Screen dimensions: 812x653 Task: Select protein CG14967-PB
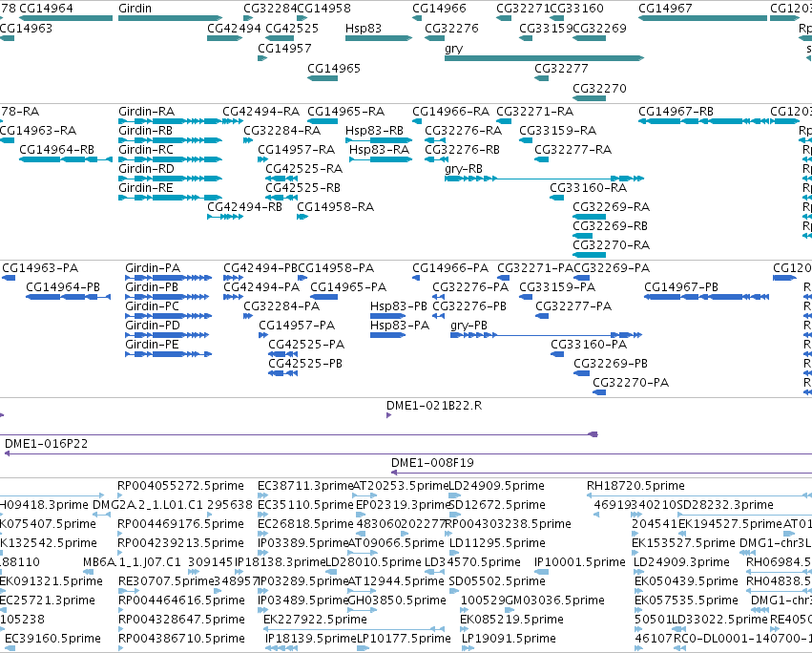click(681, 287)
